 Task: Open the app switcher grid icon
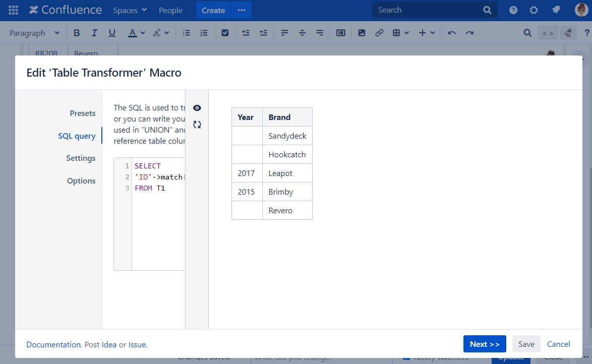tap(13, 10)
